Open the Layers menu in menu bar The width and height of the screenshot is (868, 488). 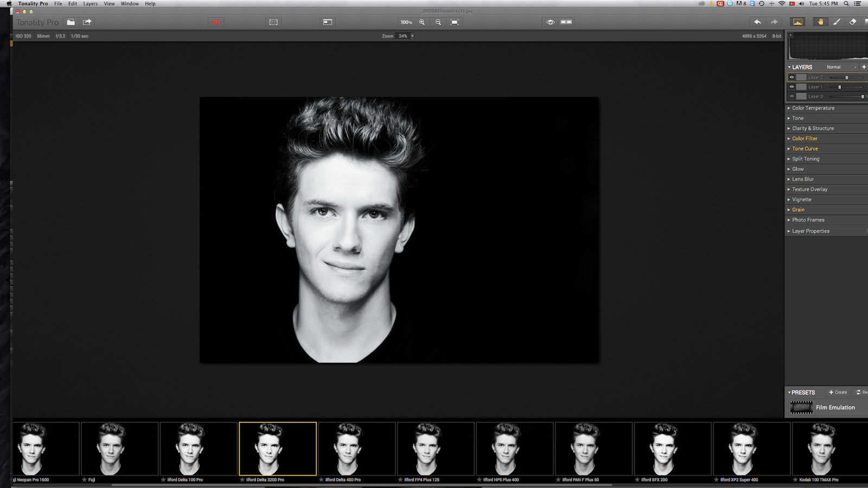[90, 4]
